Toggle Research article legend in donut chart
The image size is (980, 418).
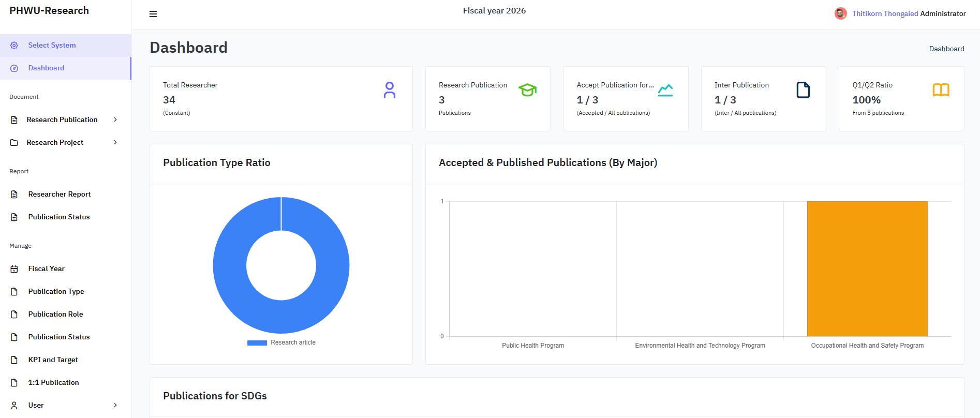coord(281,342)
